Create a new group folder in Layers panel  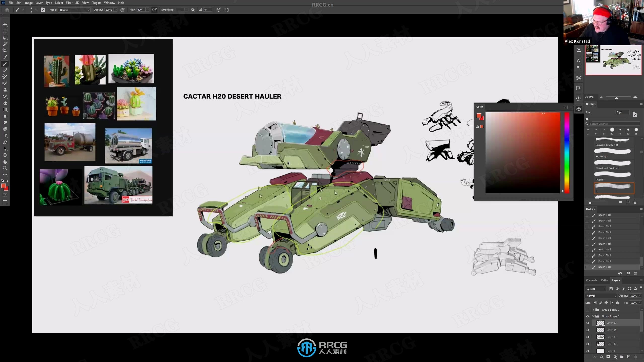pos(622,357)
